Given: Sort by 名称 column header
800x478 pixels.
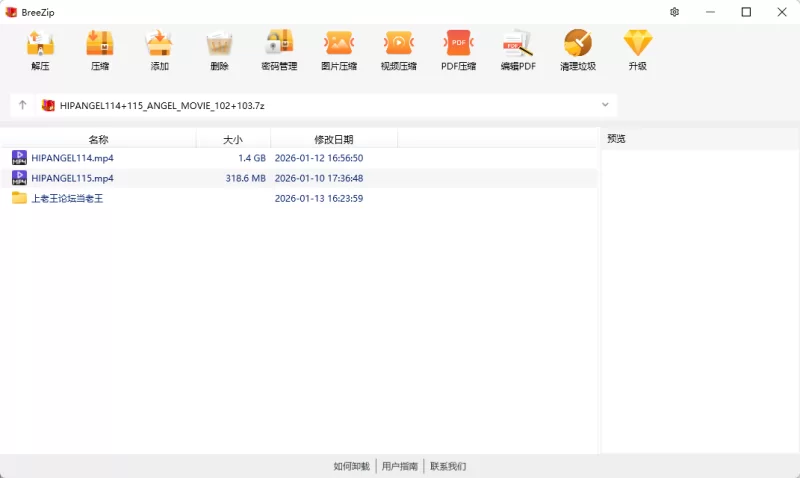Looking at the screenshot, I should click(x=98, y=139).
